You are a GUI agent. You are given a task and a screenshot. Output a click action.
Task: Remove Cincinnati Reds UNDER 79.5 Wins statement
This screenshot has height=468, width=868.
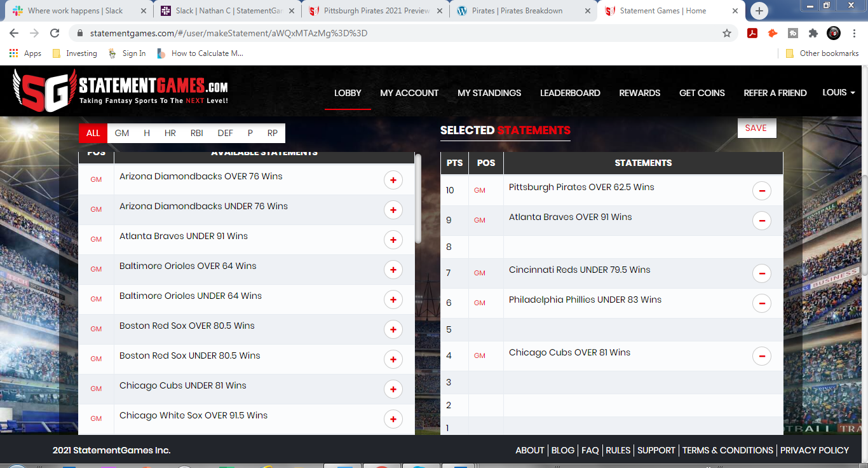[x=762, y=273]
